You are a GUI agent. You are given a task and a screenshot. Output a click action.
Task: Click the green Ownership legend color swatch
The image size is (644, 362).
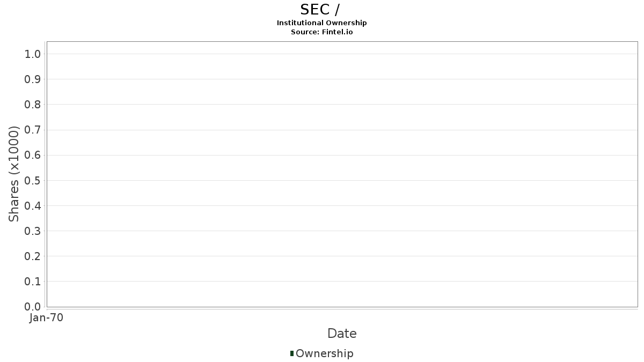(292, 353)
